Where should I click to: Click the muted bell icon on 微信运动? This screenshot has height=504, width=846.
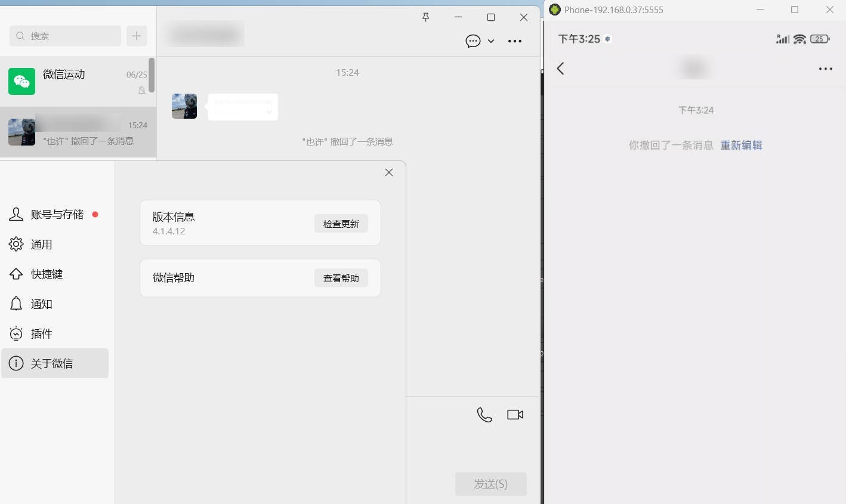point(142,90)
